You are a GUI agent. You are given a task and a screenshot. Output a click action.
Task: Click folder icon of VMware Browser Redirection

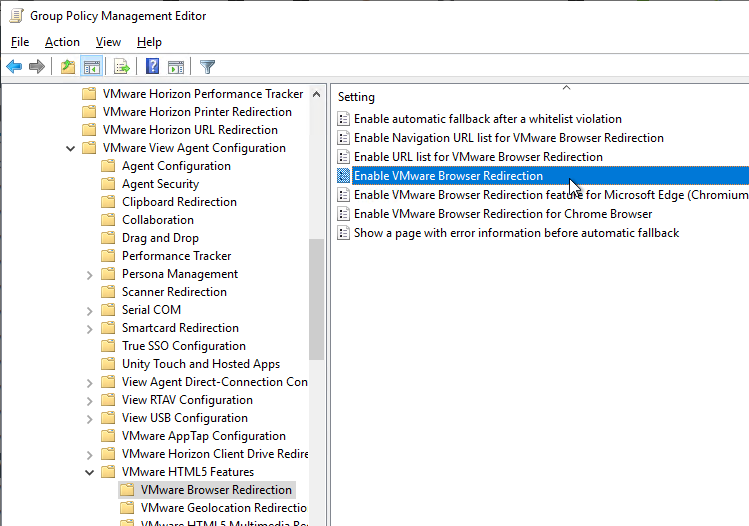127,490
